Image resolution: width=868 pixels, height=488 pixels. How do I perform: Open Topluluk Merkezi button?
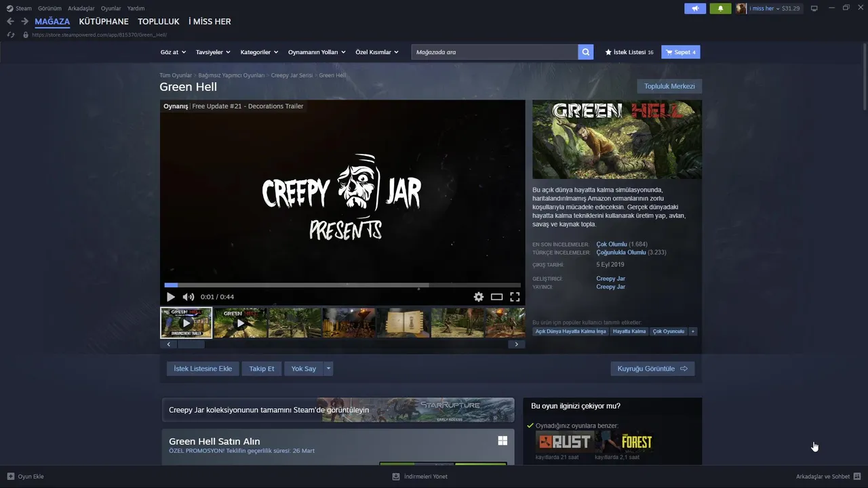[669, 86]
